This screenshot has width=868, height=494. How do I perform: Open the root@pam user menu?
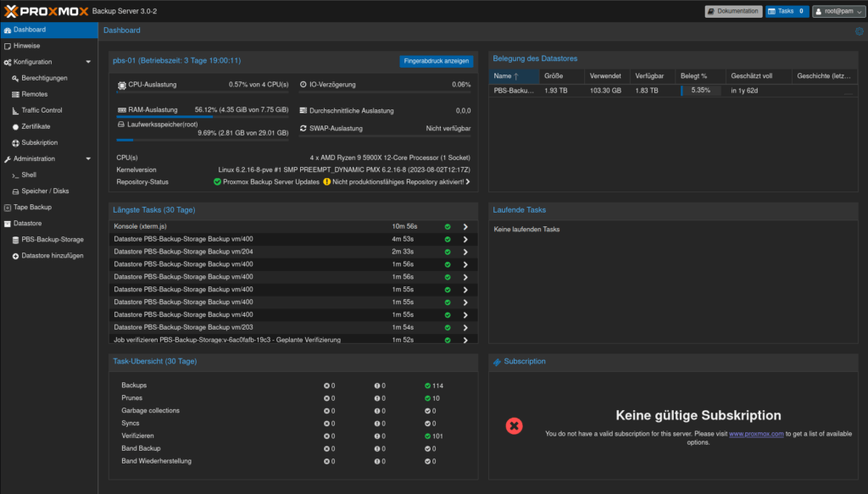pyautogui.click(x=838, y=11)
